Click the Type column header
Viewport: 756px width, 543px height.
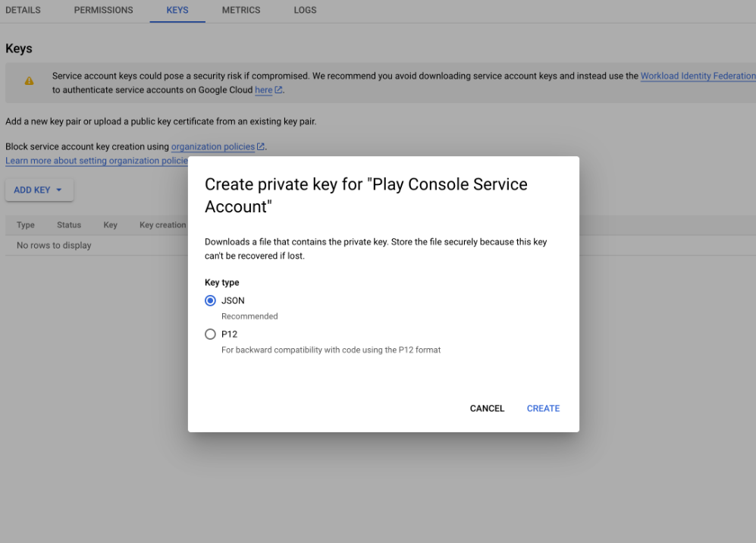coord(25,224)
